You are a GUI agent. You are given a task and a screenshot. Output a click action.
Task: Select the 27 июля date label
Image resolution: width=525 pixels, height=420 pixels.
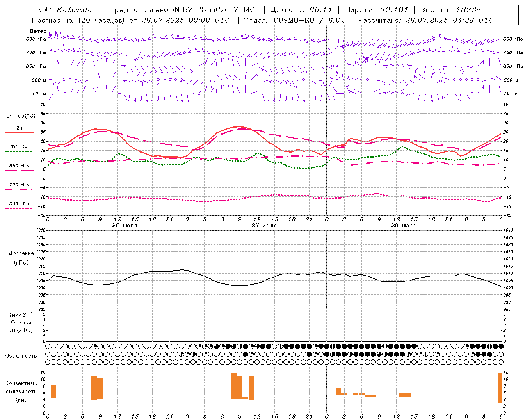coord(264,225)
